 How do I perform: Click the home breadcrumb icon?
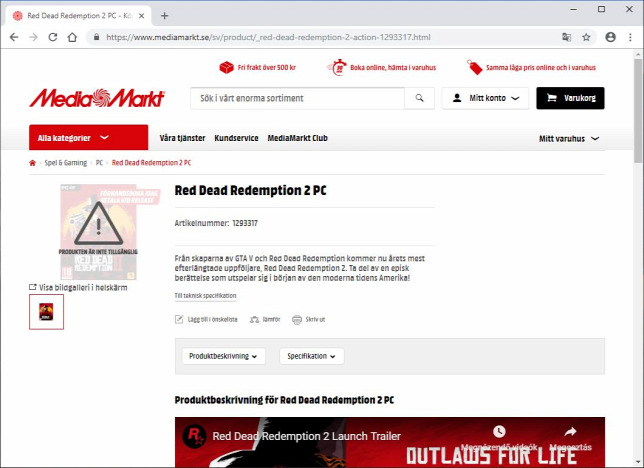click(32, 163)
